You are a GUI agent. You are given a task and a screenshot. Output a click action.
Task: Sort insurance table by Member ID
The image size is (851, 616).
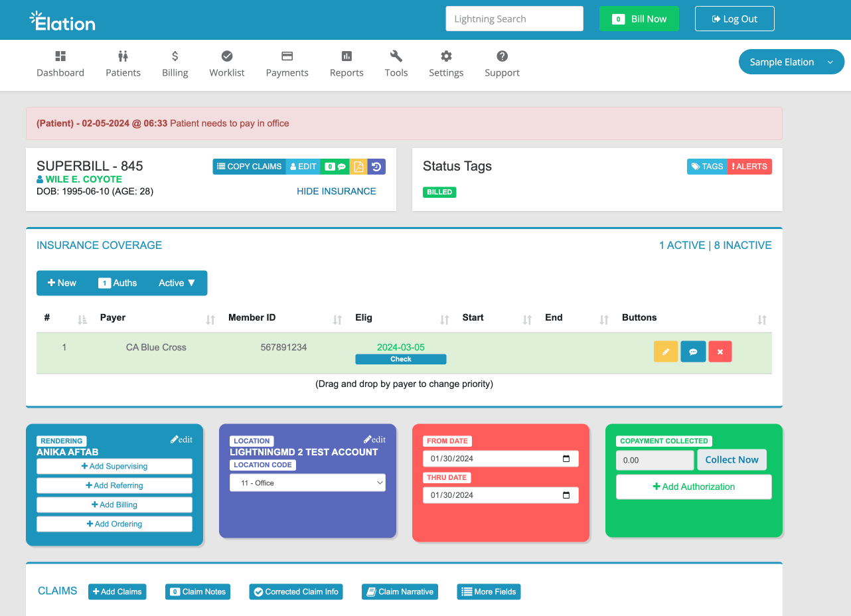337,320
